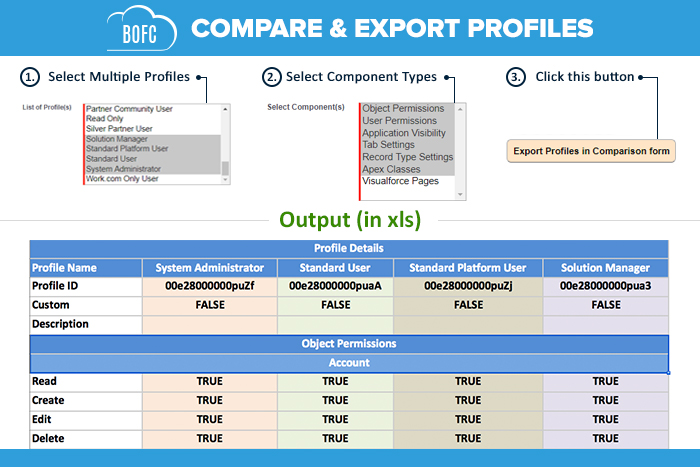700x467 pixels.
Task: Click the BOFC cloud logo
Action: tap(142, 29)
